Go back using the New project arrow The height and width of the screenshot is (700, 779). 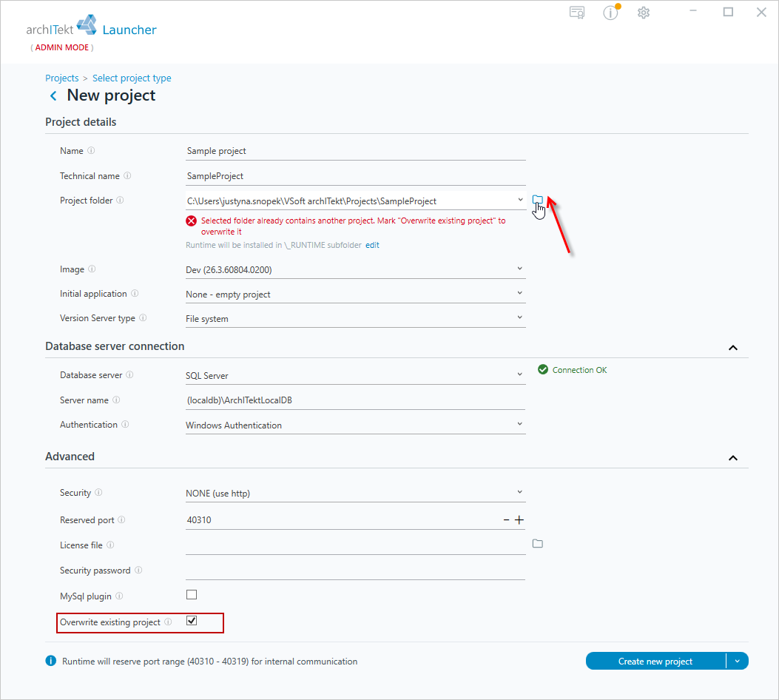point(53,95)
